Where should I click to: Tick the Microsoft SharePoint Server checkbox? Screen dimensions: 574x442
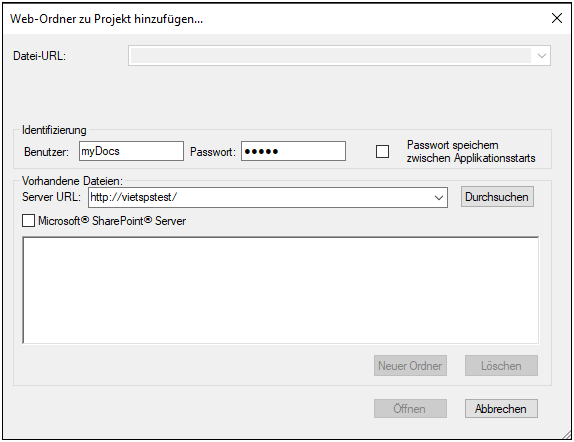click(29, 221)
